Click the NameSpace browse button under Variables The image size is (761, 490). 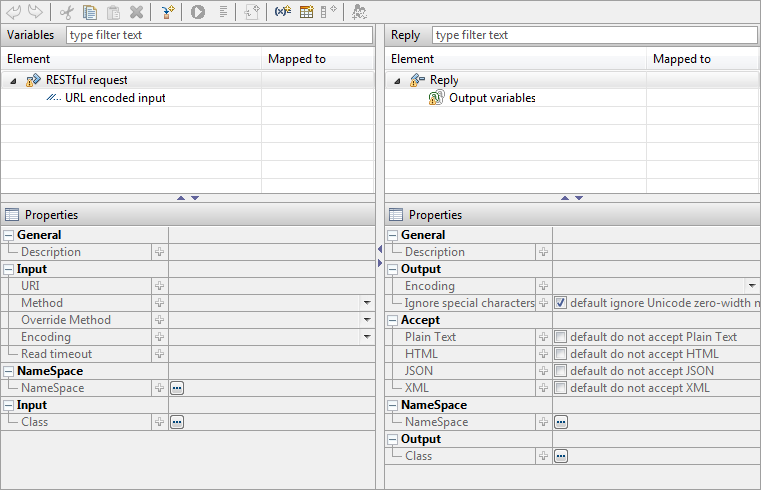pyautogui.click(x=177, y=388)
